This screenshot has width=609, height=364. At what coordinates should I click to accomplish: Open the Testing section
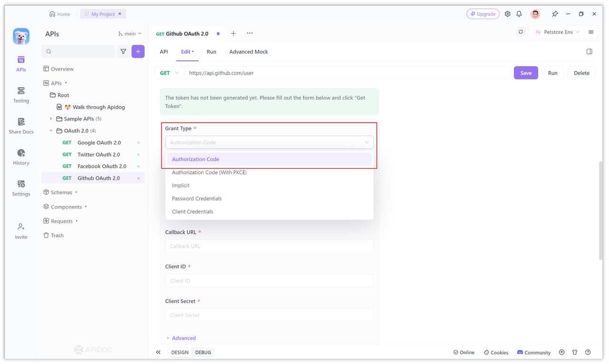pos(21,95)
